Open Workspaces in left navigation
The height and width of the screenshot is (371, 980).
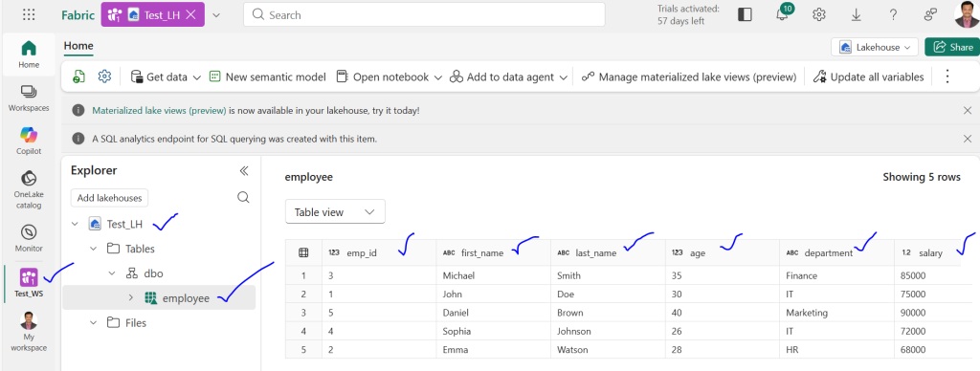click(29, 98)
